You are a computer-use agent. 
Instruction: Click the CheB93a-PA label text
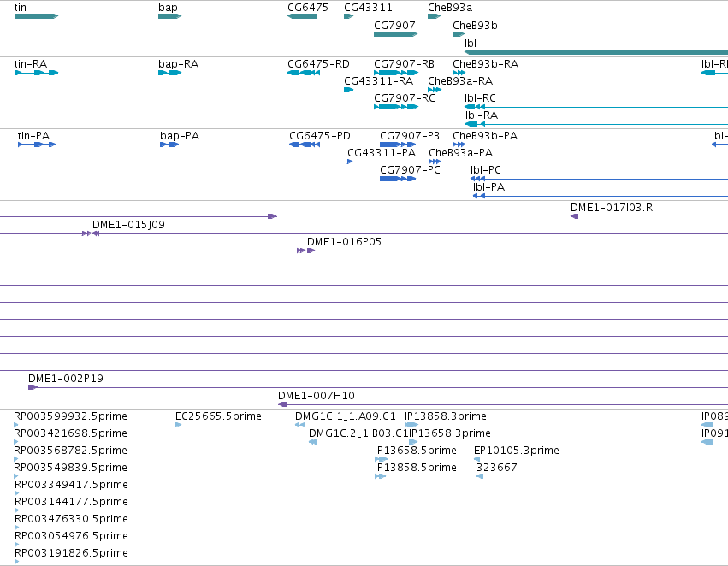(x=460, y=153)
